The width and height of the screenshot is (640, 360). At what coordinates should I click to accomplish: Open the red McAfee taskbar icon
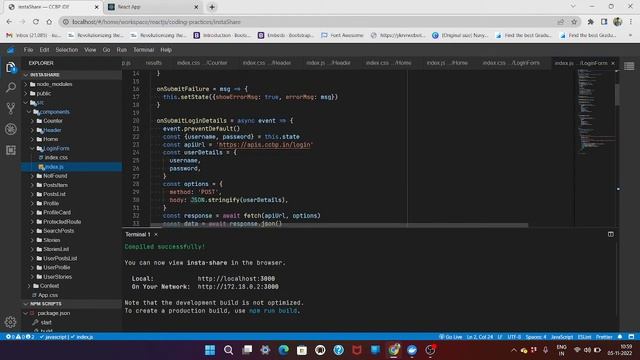click(x=357, y=350)
